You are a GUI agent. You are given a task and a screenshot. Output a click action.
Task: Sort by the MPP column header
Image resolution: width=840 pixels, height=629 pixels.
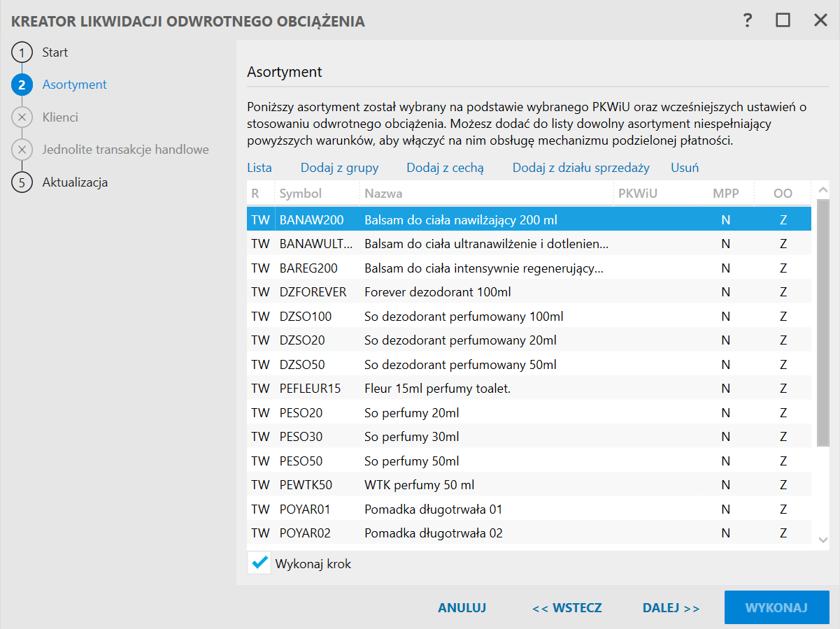click(x=726, y=194)
